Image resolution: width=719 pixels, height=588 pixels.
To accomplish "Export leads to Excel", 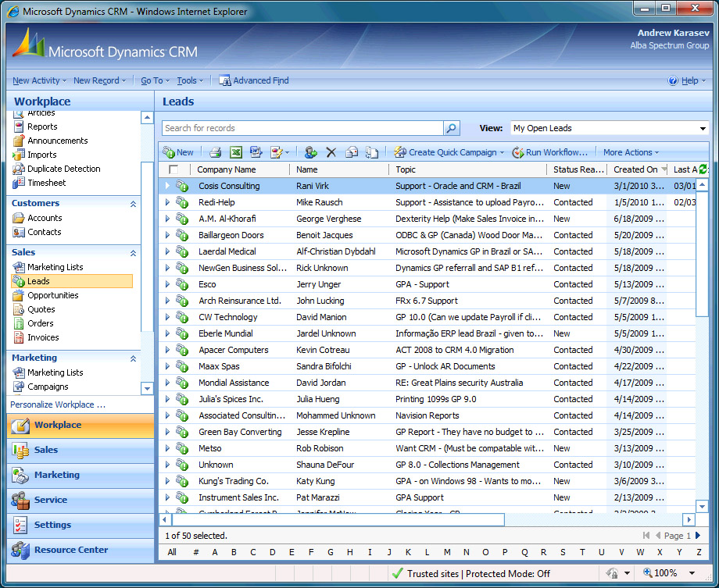I will pyautogui.click(x=236, y=152).
